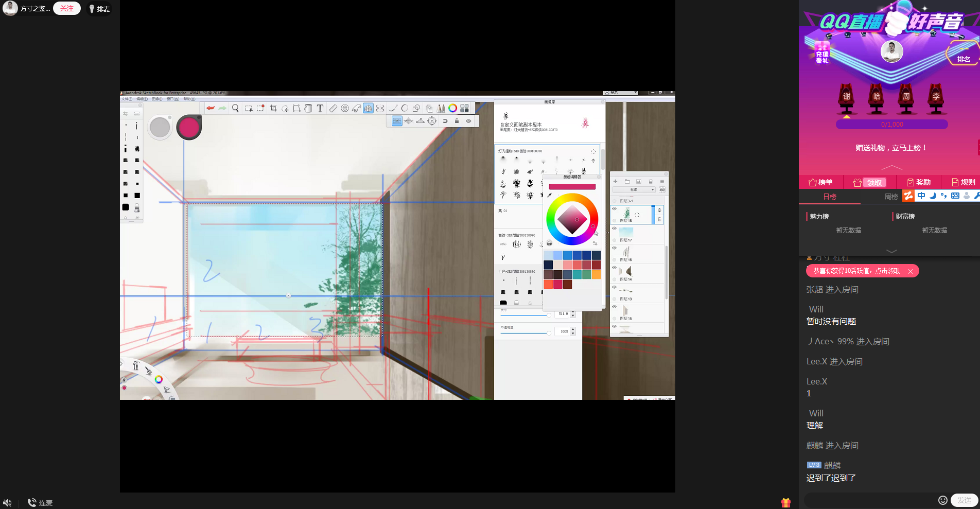Select the Steady Stroke tool
980x509 pixels.
(393, 108)
